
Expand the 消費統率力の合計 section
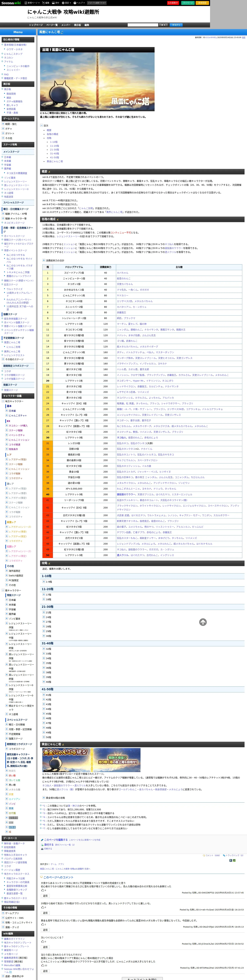tap(44, 260)
